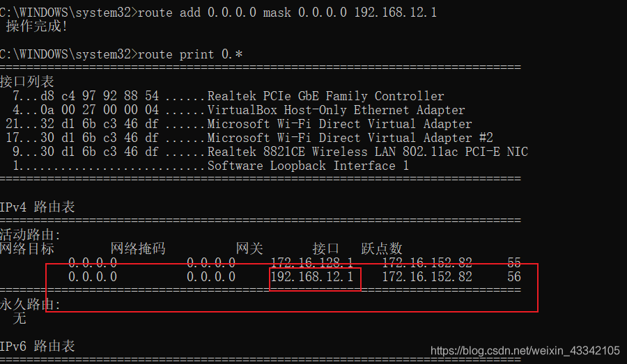Image resolution: width=627 pixels, height=364 pixels.
Task: Click the red-boxed gateway 192.168.12.1
Action: click(312, 277)
